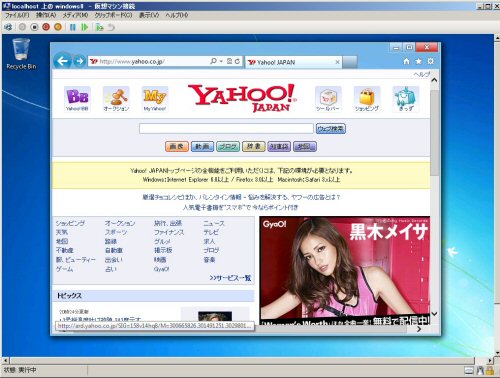This screenshot has width=500, height=378.
Task: Click the browser page scroll up arrow
Action: [x=434, y=80]
